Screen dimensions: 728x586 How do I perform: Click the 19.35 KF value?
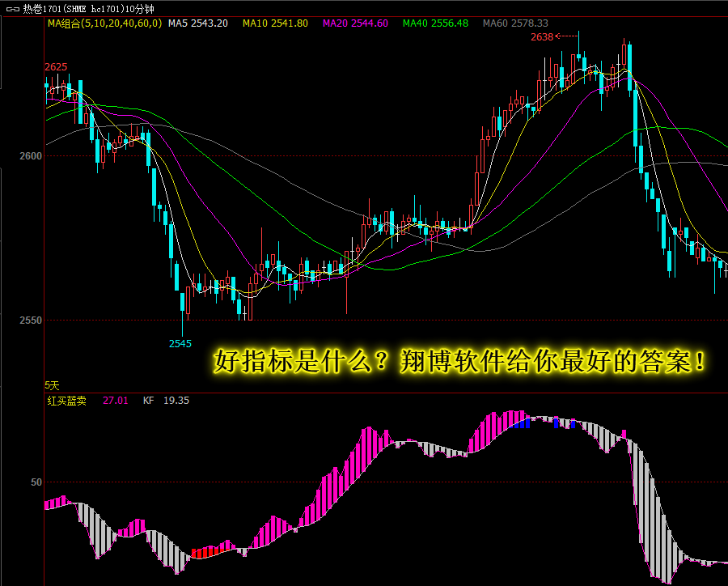[x=176, y=401]
